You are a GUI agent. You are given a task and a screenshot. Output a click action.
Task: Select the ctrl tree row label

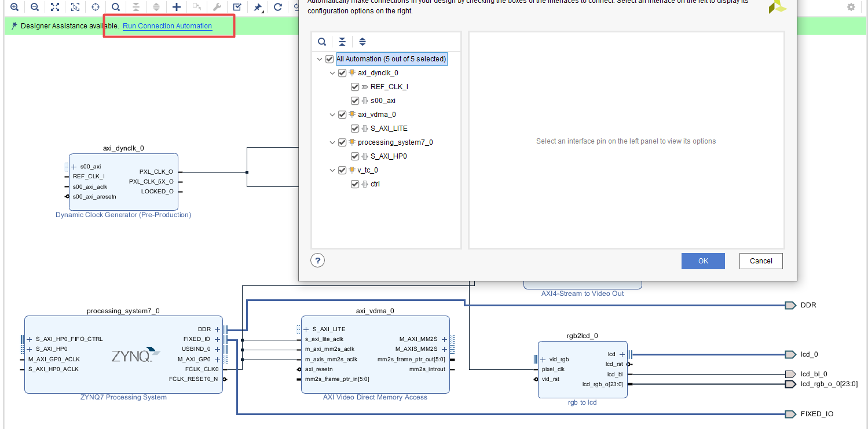click(375, 184)
